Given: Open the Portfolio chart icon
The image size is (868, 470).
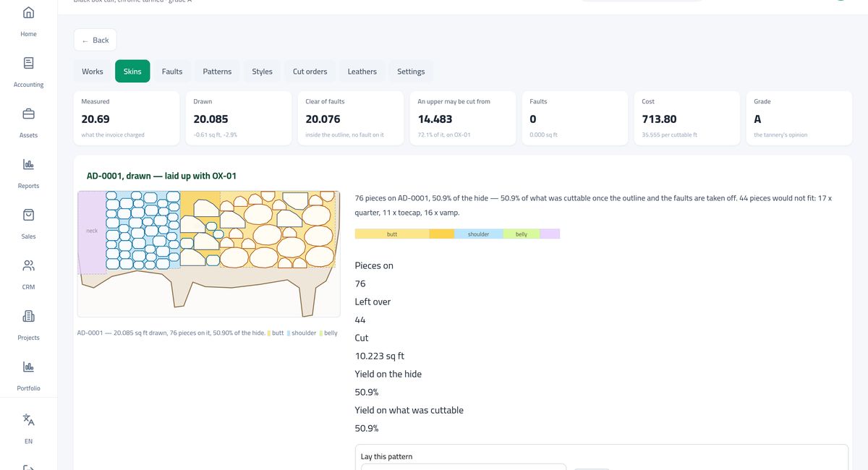Looking at the screenshot, I should (28, 367).
